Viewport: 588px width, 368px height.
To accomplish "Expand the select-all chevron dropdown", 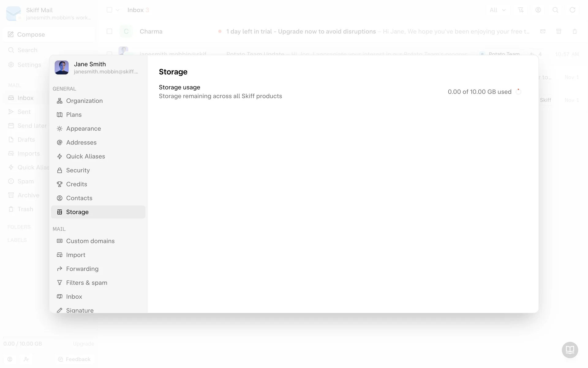I will pos(118,10).
